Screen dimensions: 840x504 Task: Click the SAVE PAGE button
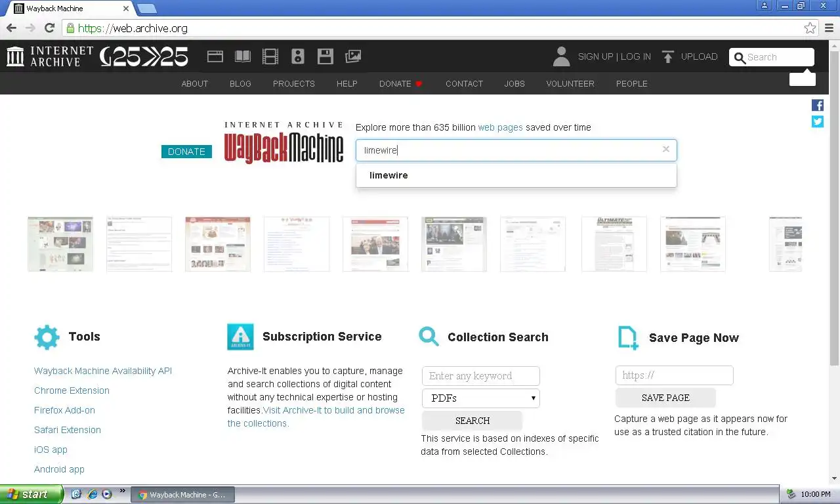click(x=665, y=398)
